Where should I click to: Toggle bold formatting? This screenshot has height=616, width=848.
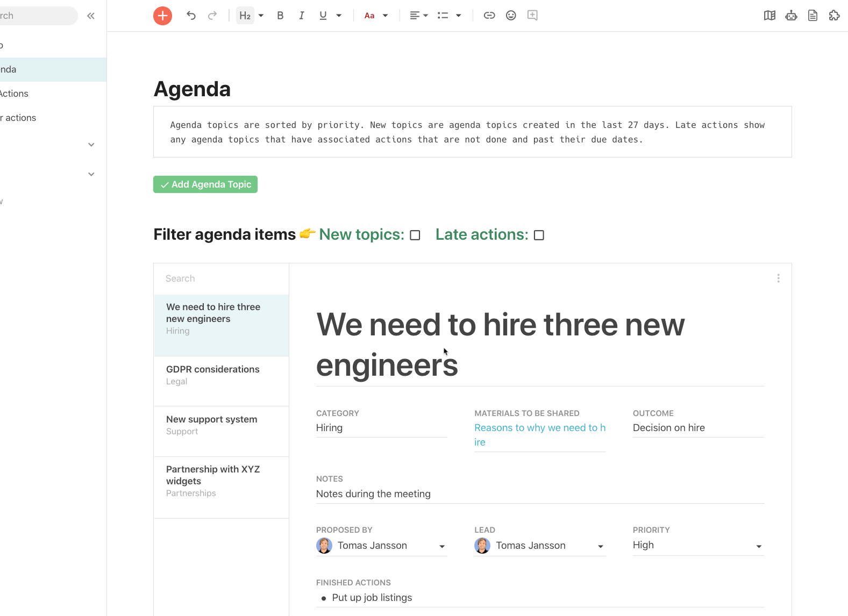tap(280, 16)
